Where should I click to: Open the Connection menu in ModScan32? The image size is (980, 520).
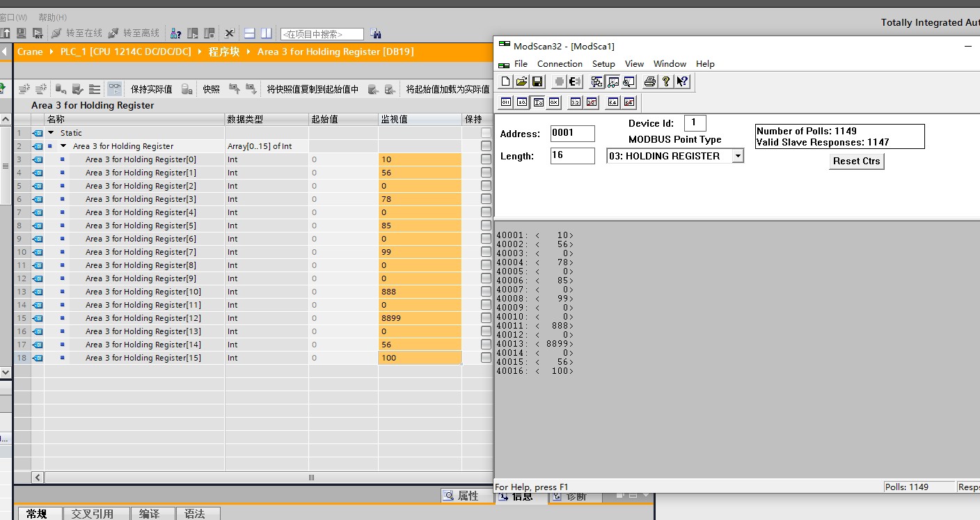[x=560, y=63]
